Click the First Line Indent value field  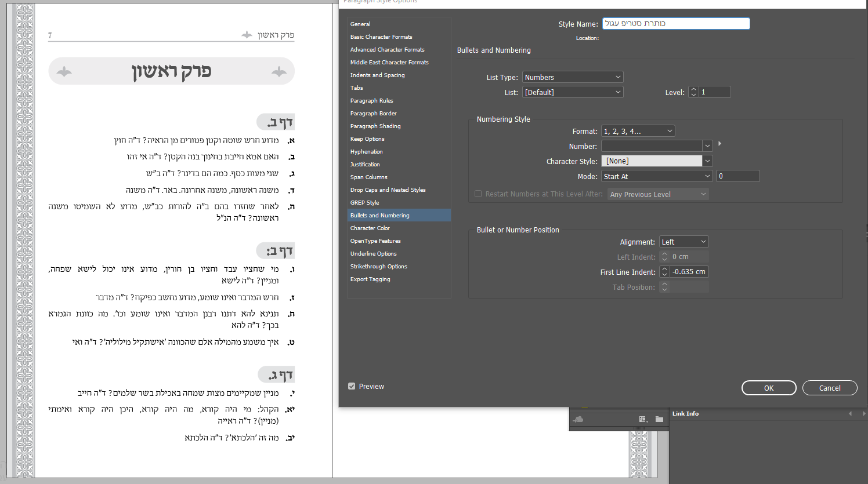[689, 272]
